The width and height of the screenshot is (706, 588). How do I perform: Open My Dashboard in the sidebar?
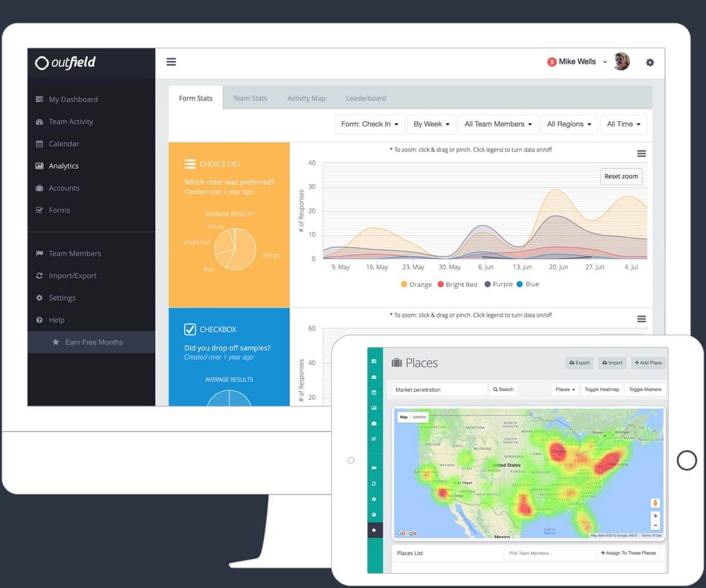click(91, 99)
